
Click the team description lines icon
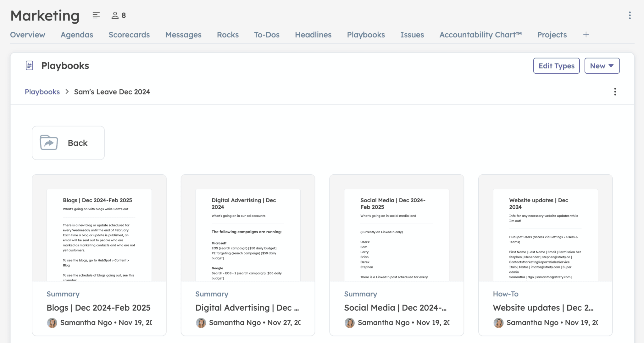(x=96, y=15)
